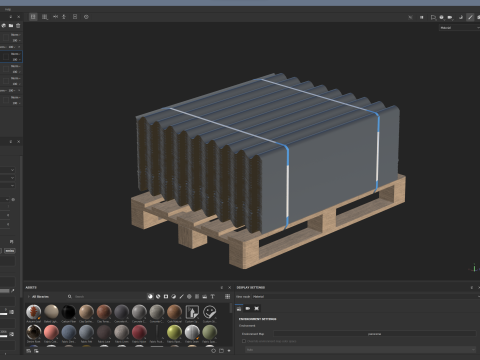This screenshot has height=360, width=480.
Task: Select the bottom layer thumbnail in layer stack
Action: [x=6, y=100]
